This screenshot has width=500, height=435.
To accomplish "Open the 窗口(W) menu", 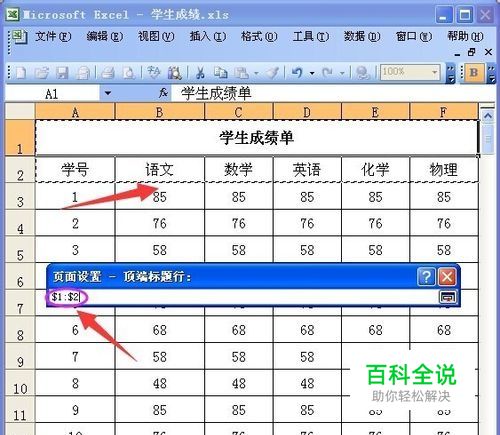I will pos(414,36).
